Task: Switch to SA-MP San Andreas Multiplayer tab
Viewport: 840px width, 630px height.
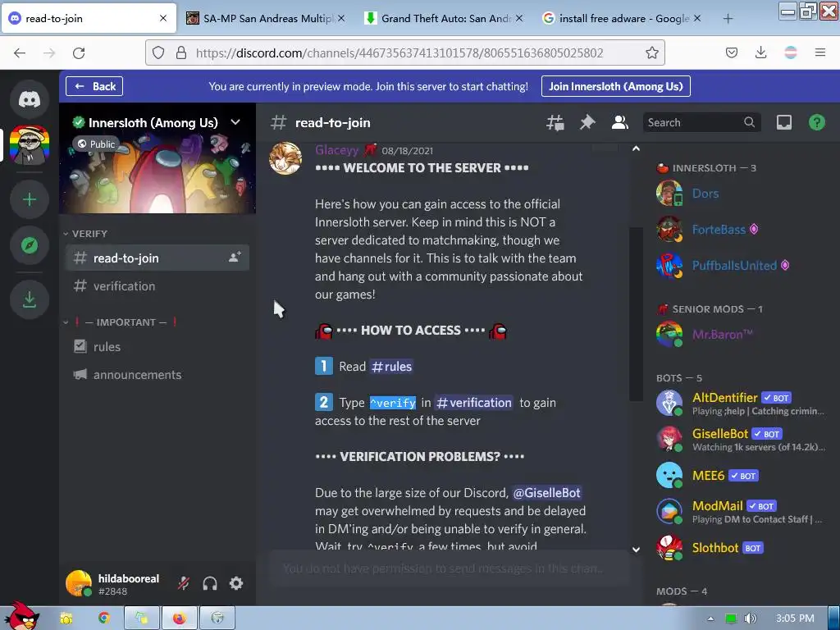Action: [265, 18]
